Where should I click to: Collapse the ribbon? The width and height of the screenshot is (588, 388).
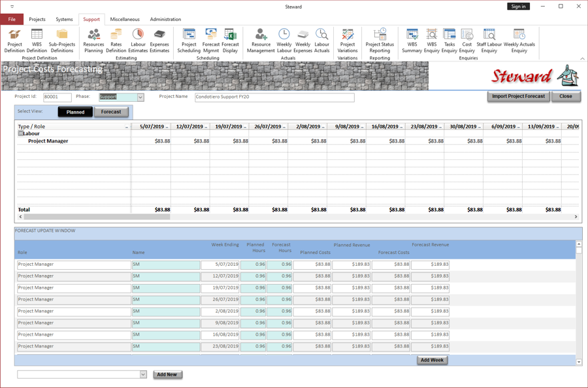click(582, 59)
